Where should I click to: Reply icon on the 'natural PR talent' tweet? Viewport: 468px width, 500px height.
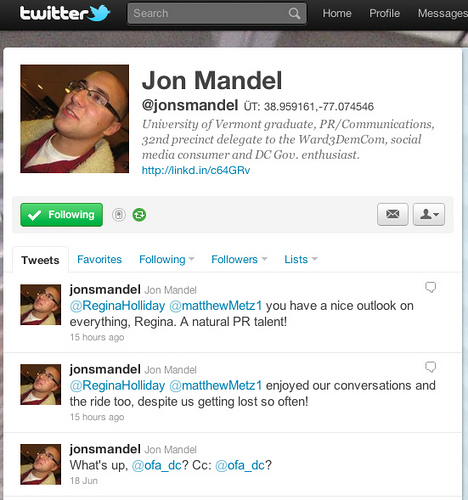430,287
